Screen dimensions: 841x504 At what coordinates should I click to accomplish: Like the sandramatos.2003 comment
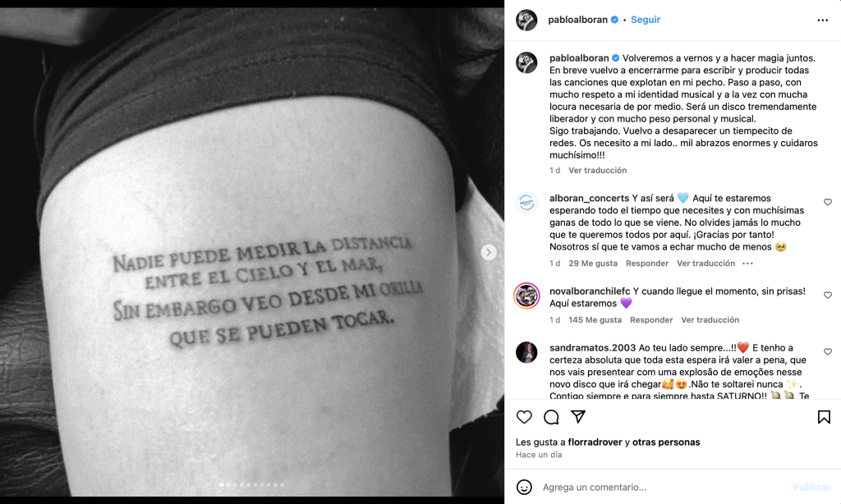tap(828, 351)
